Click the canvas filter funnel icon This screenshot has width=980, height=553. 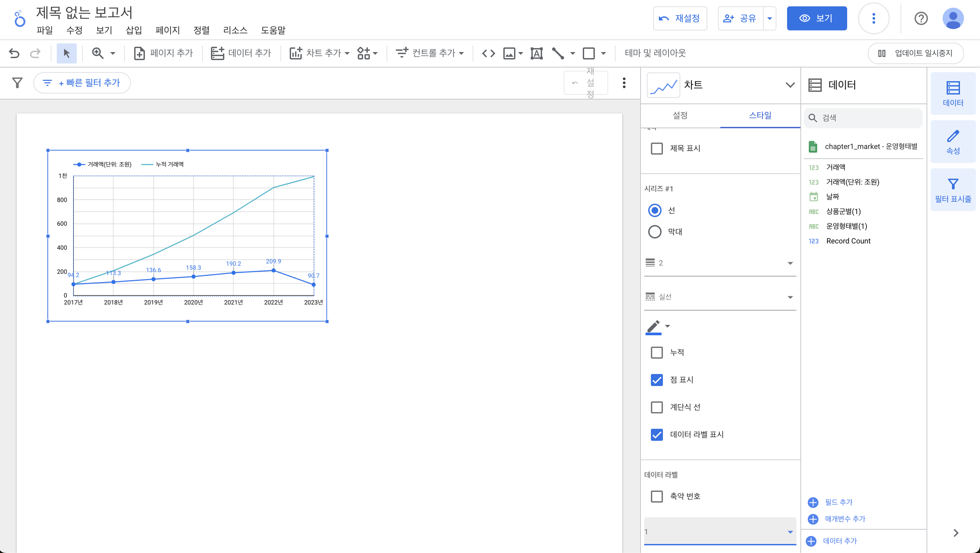(x=17, y=82)
